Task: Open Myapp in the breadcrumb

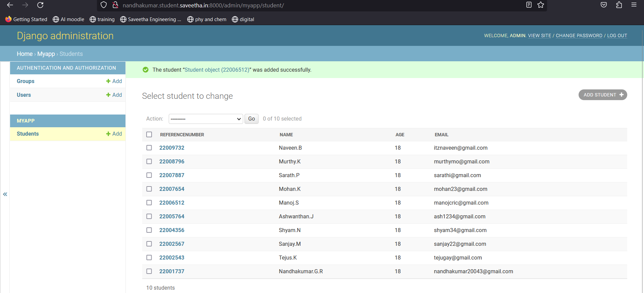Action: 46,54
